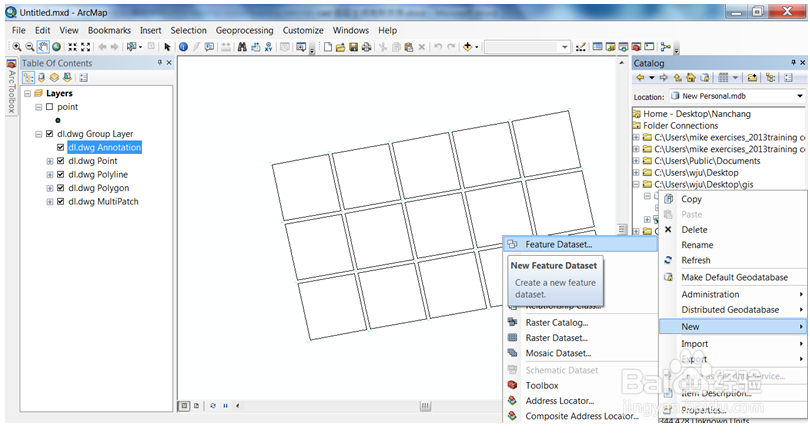810x435 pixels.
Task: Activate the Identify tool
Action: click(183, 47)
